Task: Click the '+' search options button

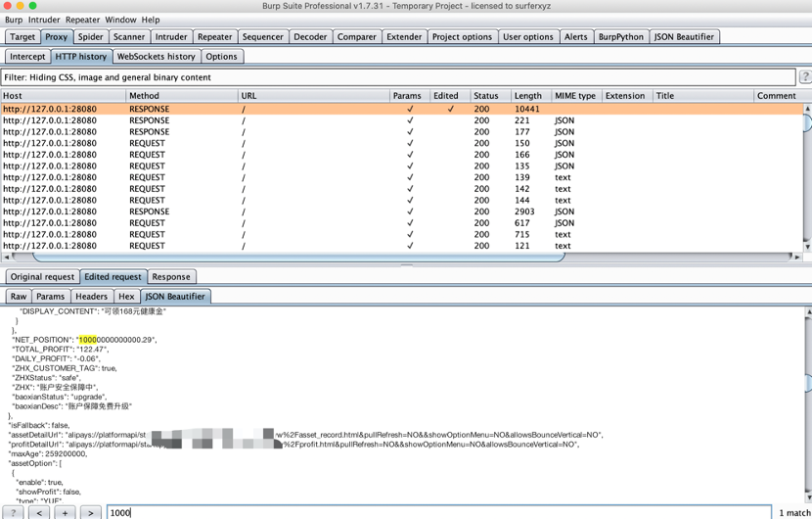Action: [x=65, y=513]
